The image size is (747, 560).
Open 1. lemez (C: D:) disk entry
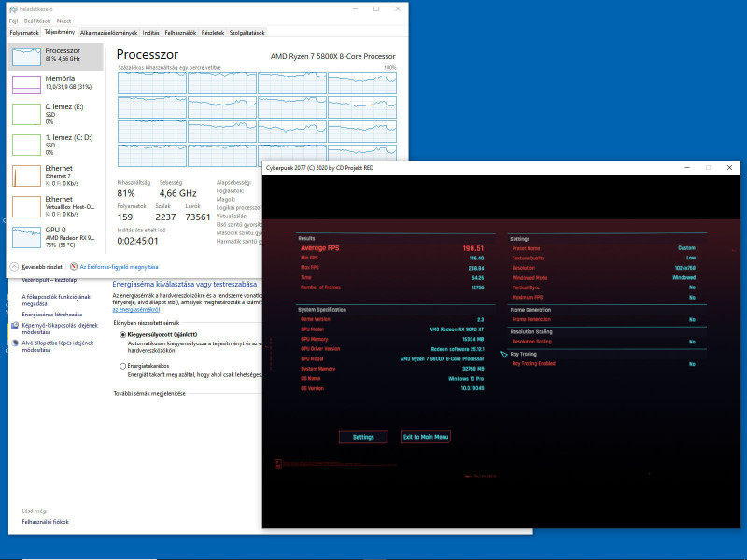pos(55,145)
